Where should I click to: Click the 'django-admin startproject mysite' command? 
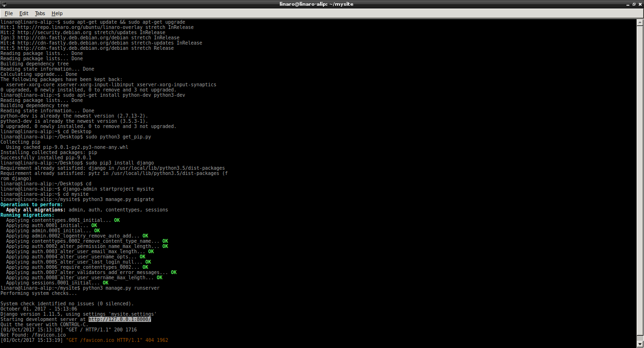[x=108, y=189]
